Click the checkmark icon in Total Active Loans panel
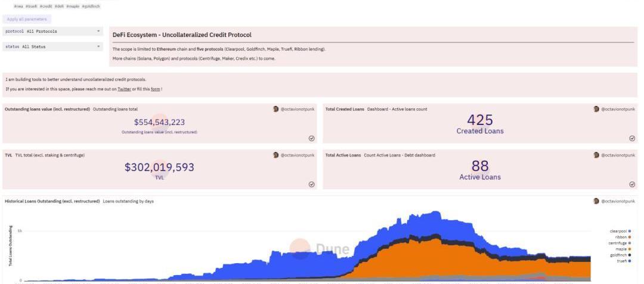Image resolution: width=644 pixels, height=284 pixels. [632, 185]
